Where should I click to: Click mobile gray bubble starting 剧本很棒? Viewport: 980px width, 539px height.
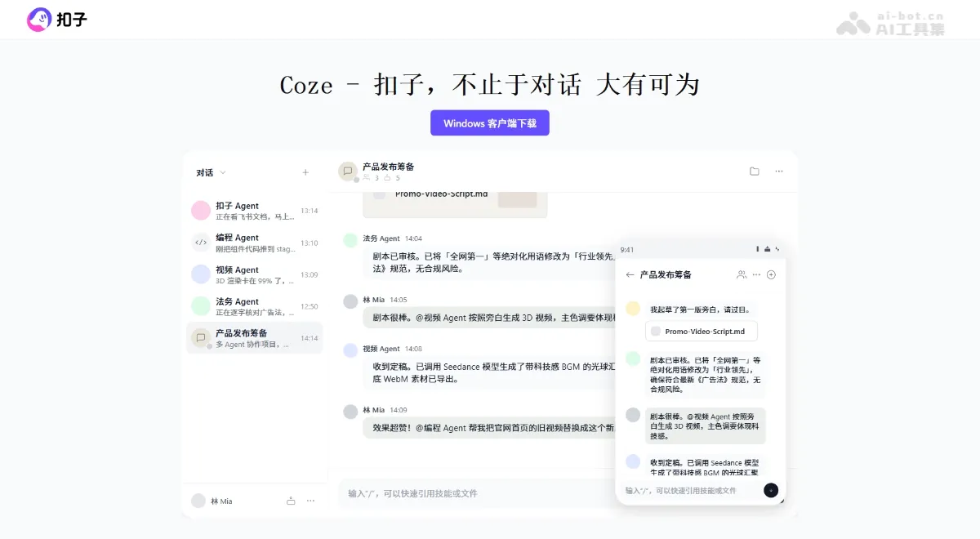(706, 426)
